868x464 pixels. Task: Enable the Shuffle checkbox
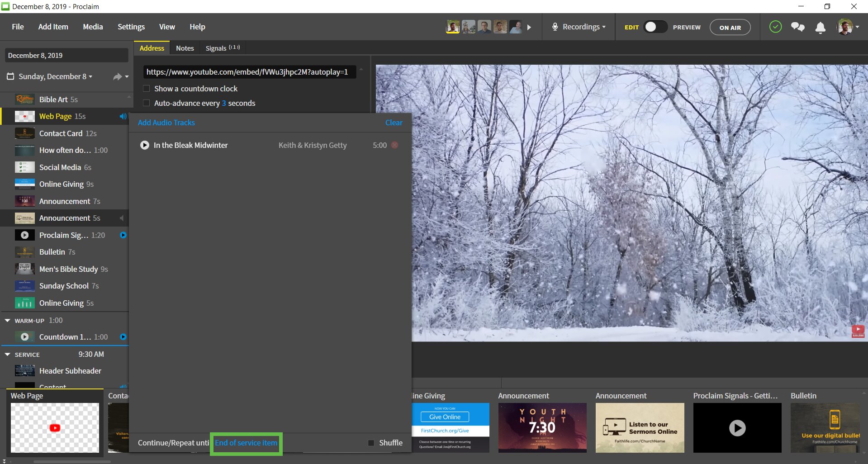[371, 443]
